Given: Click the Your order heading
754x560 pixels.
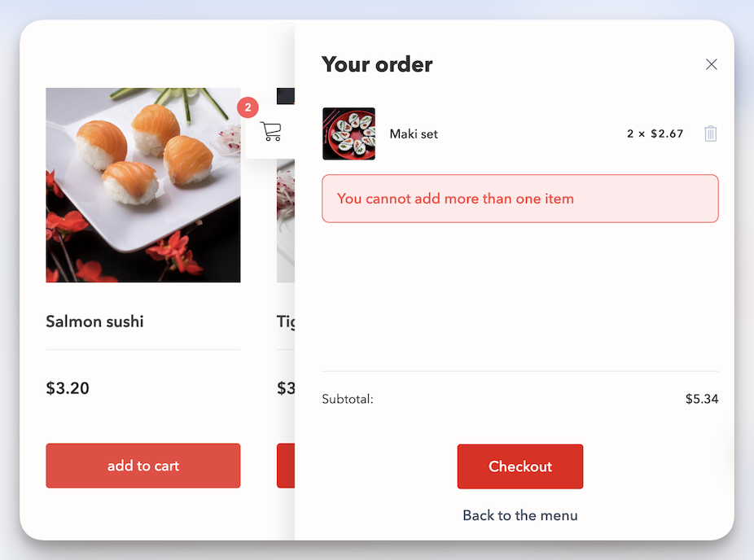Looking at the screenshot, I should pos(377,63).
